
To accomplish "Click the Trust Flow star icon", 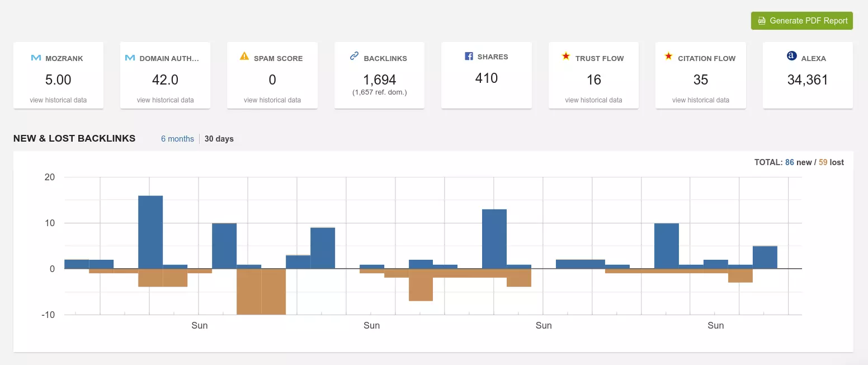I will [566, 56].
